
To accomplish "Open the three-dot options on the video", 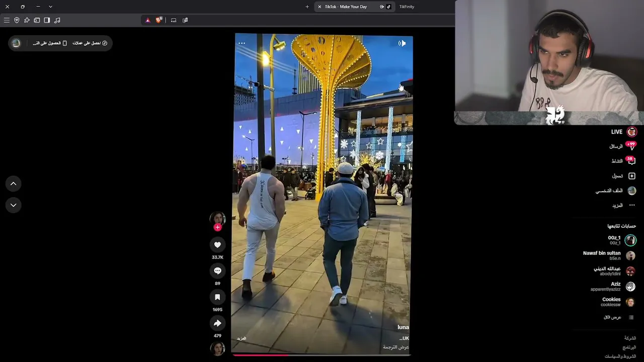I will coord(242,43).
